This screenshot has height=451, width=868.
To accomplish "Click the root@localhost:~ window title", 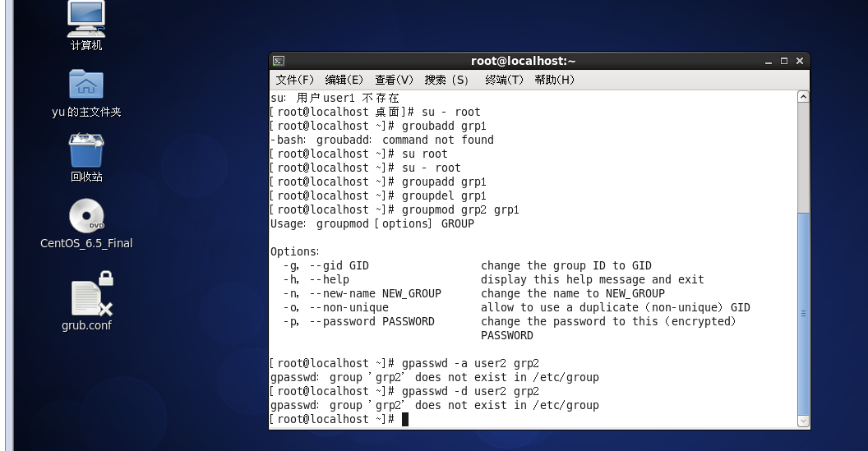I will 523,61.
